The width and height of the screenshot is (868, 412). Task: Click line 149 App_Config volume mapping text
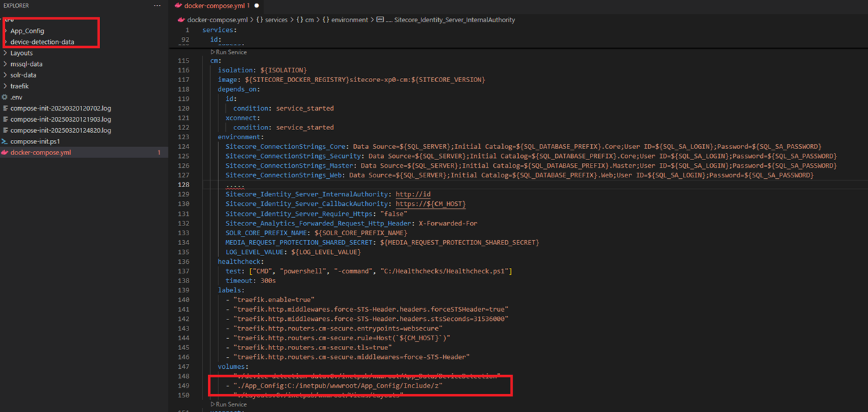tap(338, 386)
